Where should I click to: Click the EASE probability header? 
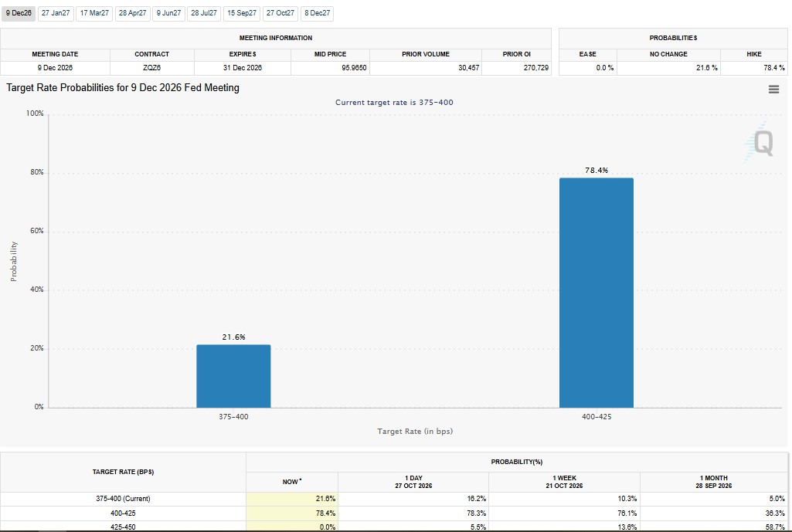pyautogui.click(x=587, y=54)
